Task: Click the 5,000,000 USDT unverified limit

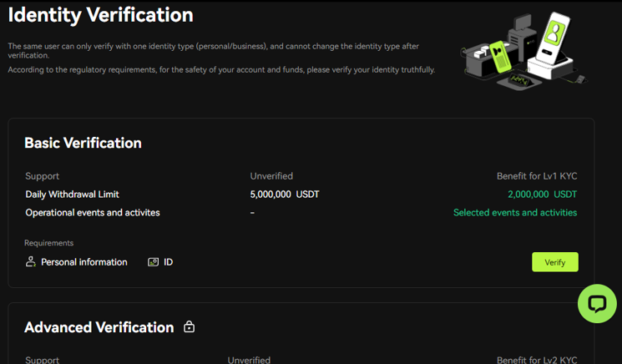Action: click(285, 195)
